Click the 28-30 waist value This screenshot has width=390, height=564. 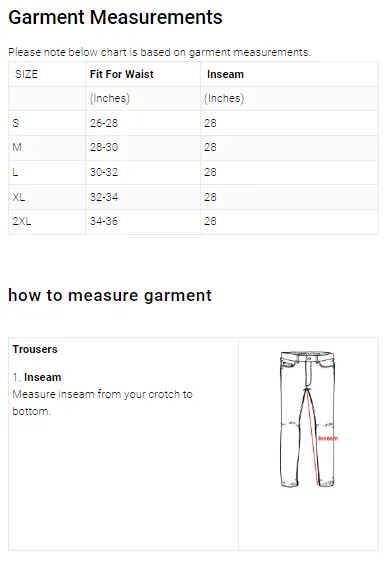104,147
